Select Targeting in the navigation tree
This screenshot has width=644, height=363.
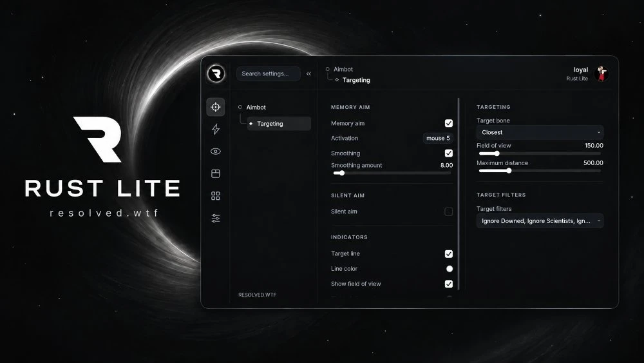[x=279, y=124]
